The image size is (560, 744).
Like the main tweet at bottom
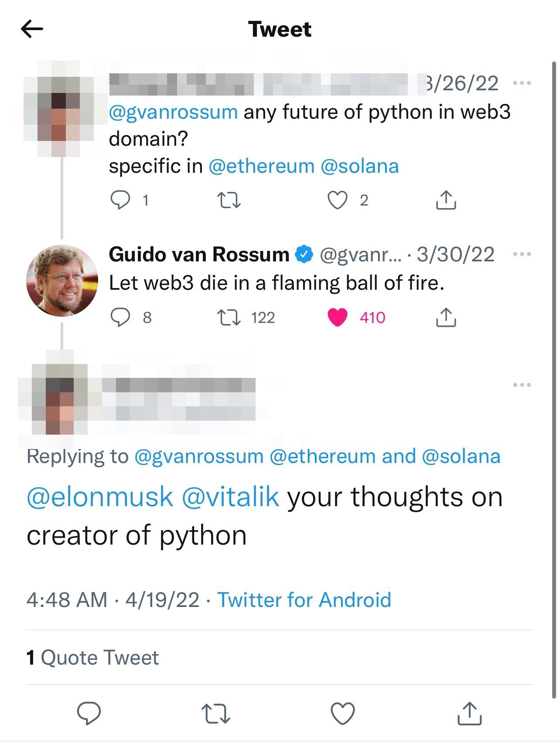coord(342,713)
